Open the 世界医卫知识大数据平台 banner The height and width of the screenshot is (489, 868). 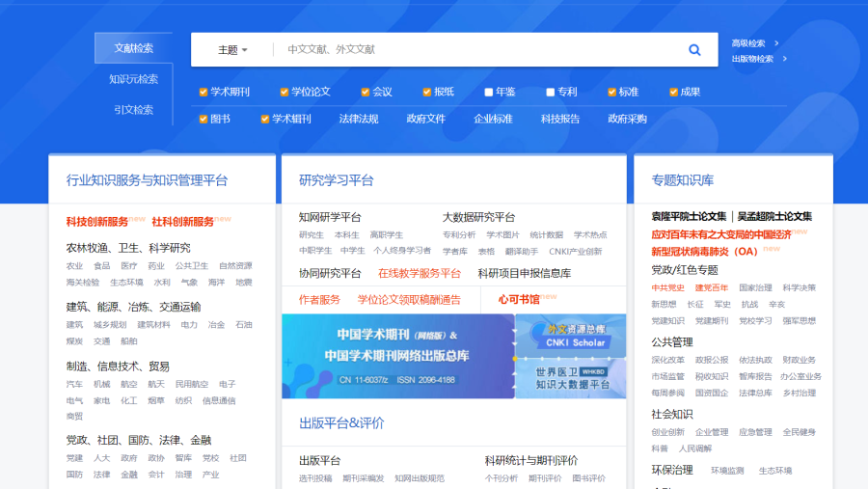571,377
